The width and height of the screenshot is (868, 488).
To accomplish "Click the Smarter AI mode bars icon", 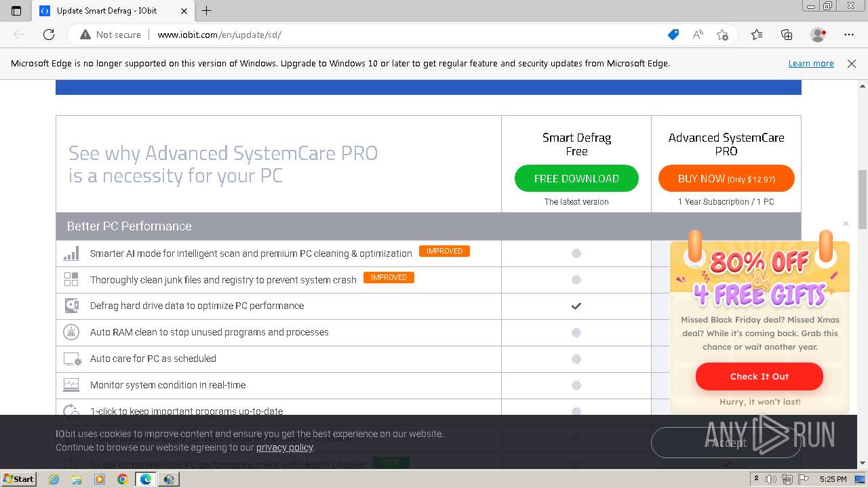I will (71, 253).
